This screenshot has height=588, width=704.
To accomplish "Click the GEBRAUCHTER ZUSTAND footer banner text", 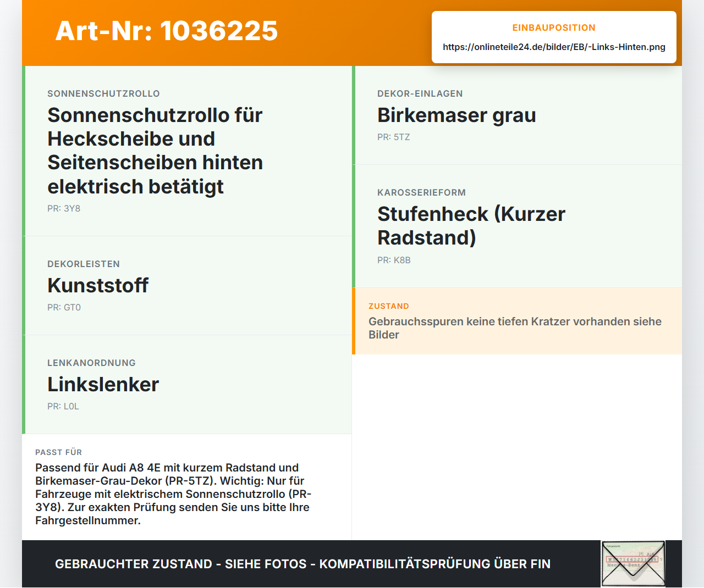I will click(x=302, y=564).
